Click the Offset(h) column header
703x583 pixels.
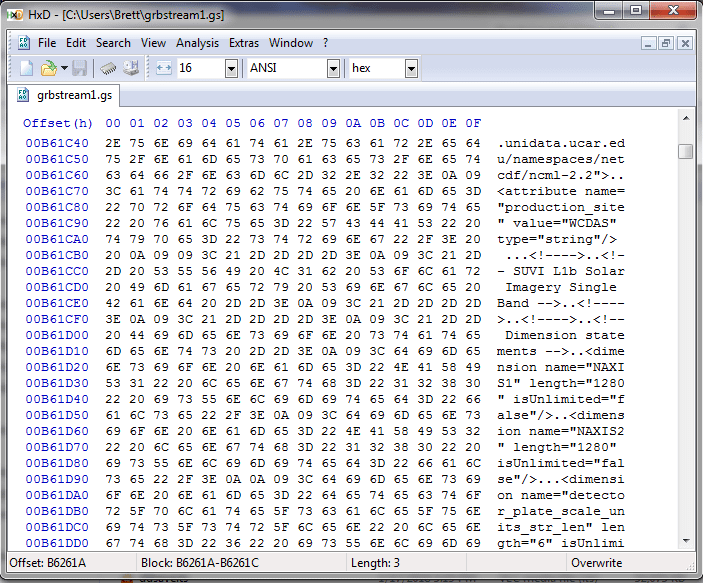tap(58, 123)
